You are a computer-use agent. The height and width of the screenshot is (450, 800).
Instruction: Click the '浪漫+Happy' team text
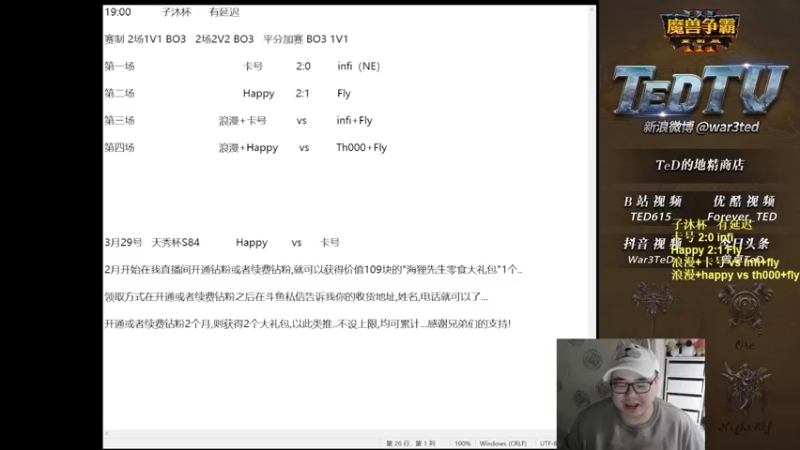[248, 147]
